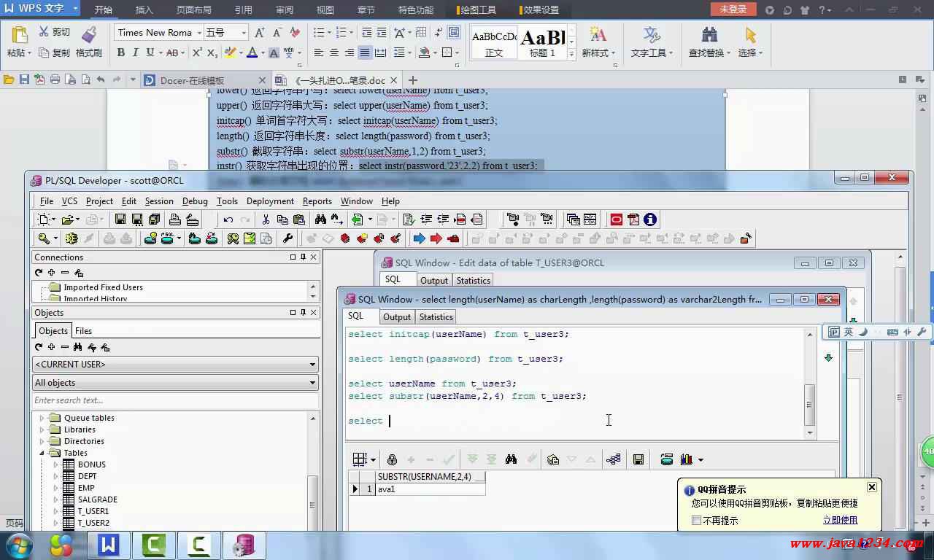Click the binoculars icon in results grid toolbar
Viewport: 934px width, 560px height.
[511, 459]
